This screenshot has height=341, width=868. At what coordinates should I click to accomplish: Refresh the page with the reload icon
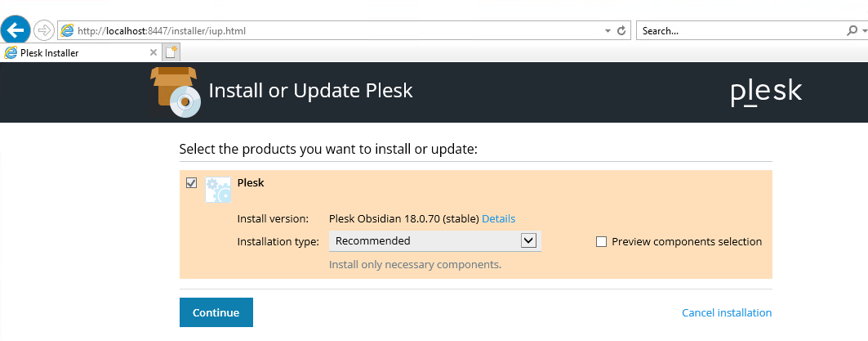click(x=621, y=31)
